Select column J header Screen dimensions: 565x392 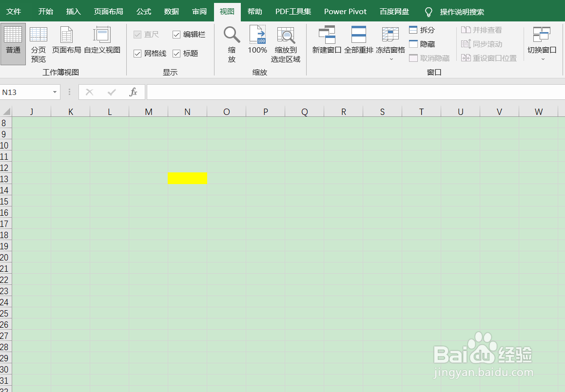point(32,112)
